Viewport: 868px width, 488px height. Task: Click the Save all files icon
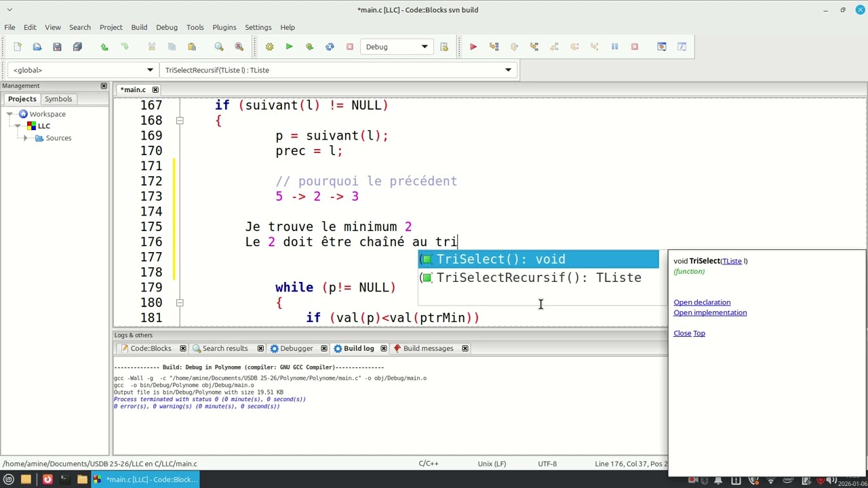click(x=77, y=47)
